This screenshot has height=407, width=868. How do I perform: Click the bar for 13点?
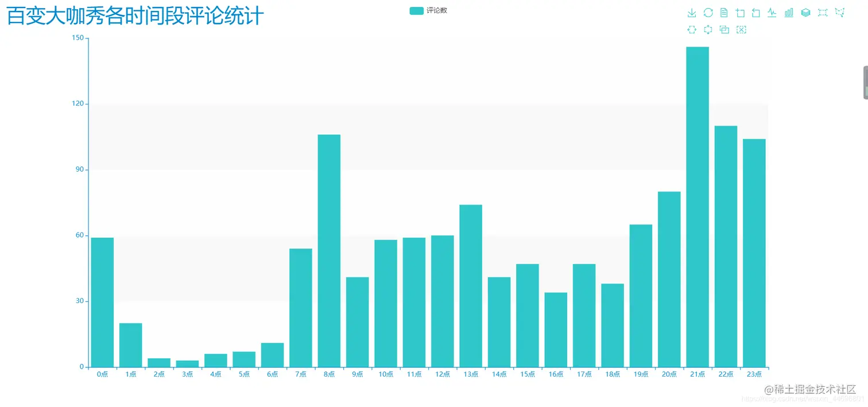[471, 286]
